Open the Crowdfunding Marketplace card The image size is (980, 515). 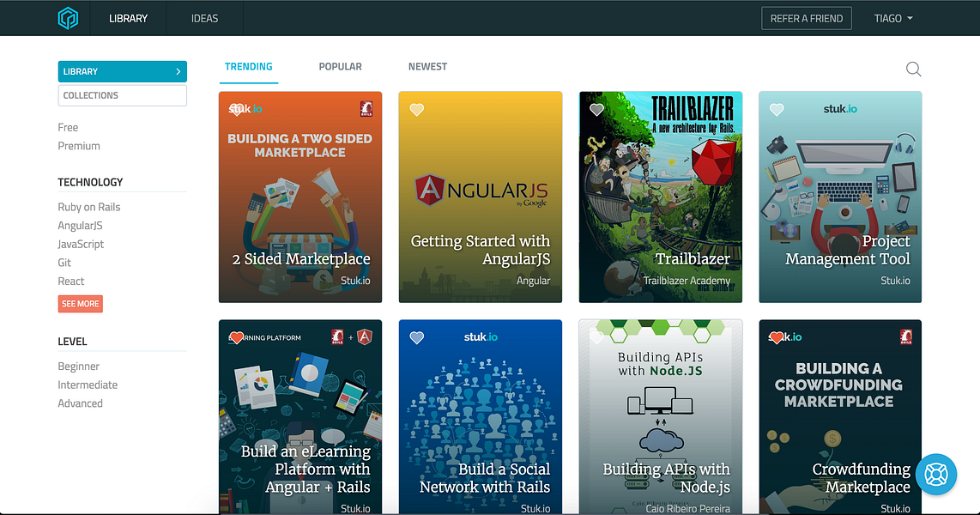pos(840,417)
